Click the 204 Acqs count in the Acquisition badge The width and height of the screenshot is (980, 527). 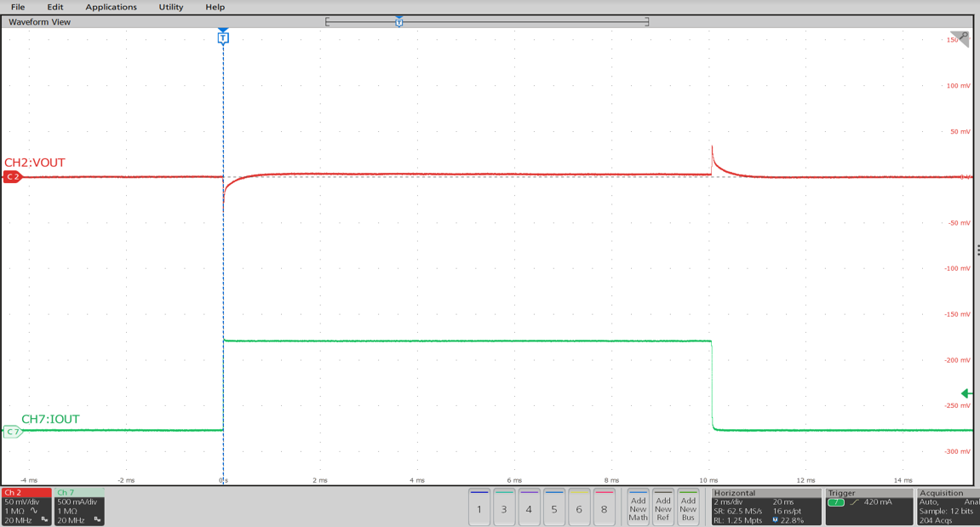coord(935,520)
